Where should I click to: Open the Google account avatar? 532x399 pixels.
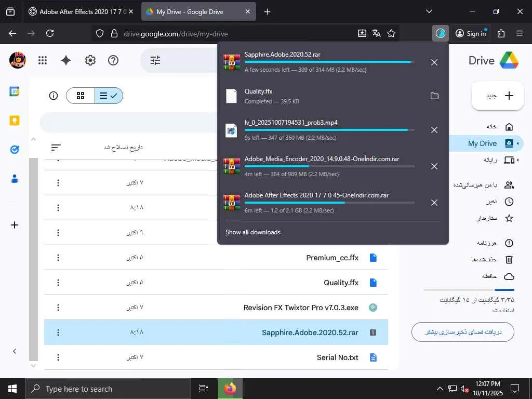[x=17, y=60]
